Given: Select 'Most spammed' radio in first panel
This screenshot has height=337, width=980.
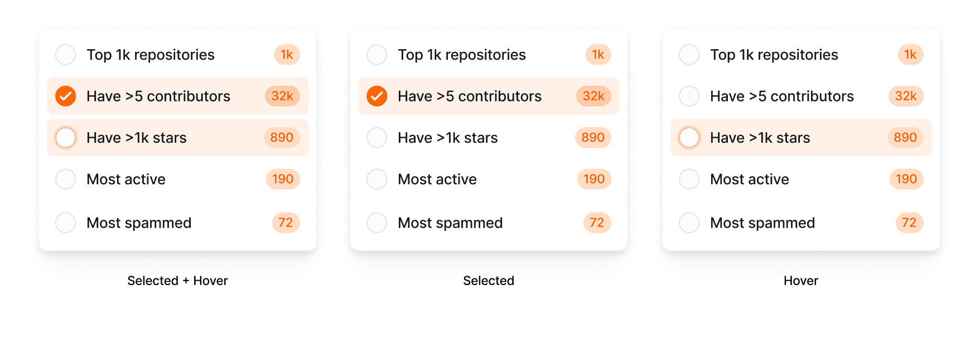Looking at the screenshot, I should pyautogui.click(x=65, y=223).
